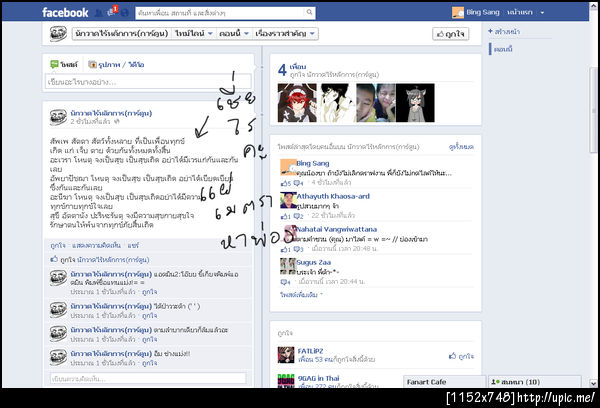Viewport: 600px width, 408px height.
Task: Open the สนทนา (10) chat tab
Action: (x=535, y=382)
